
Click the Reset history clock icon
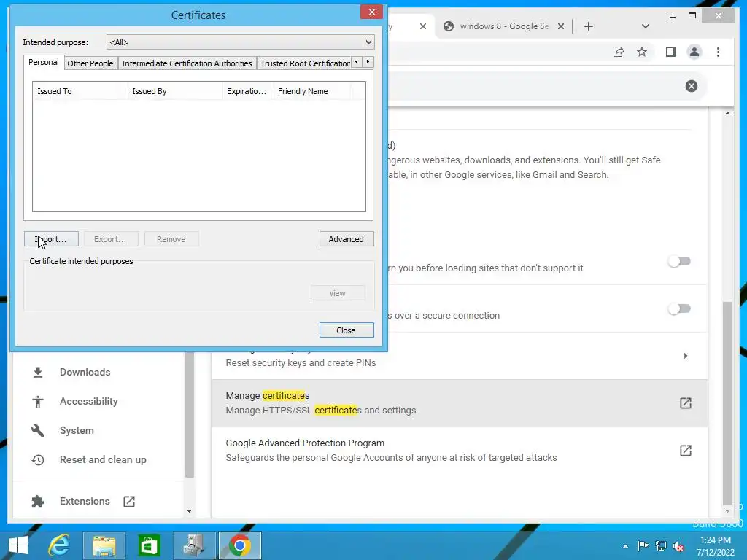(38, 460)
